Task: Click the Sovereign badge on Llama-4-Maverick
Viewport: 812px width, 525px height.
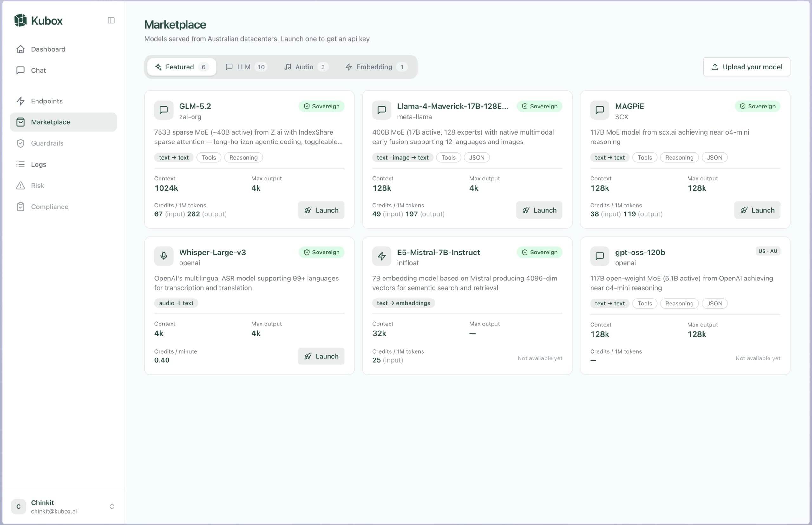Action: point(539,106)
